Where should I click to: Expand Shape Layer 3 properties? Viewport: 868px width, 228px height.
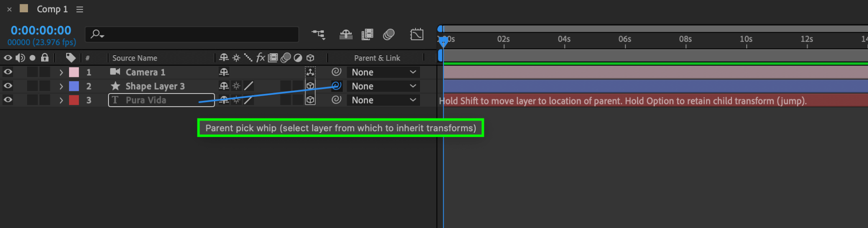click(61, 86)
